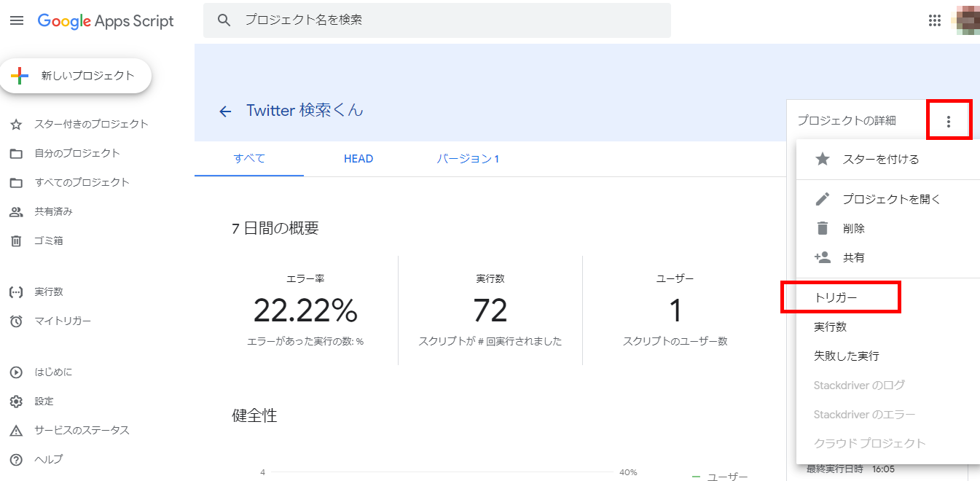Open the Google apps grid
Image resolution: width=980 pixels, height=481 pixels.
pyautogui.click(x=935, y=20)
